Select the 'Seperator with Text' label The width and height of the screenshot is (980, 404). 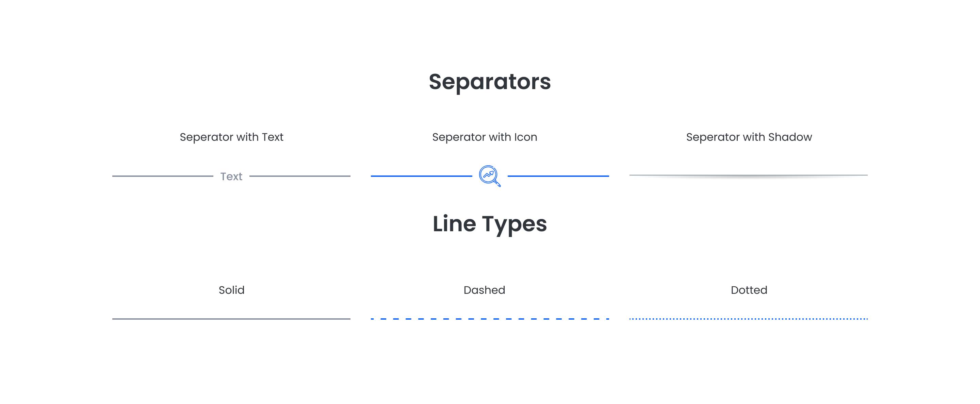[231, 137]
